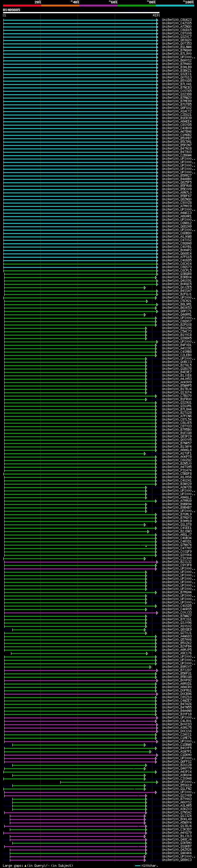Select hit label UniRef100_B6HYS2

(177, 60)
